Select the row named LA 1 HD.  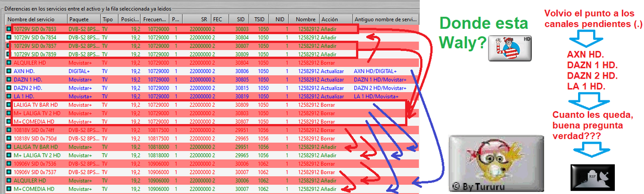tap(212, 96)
